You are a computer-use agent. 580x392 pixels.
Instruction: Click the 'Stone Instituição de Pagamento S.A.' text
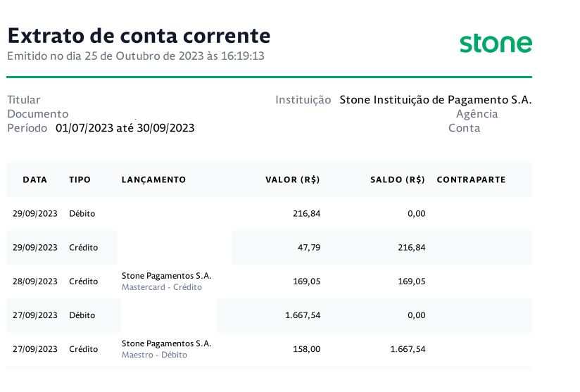(436, 100)
